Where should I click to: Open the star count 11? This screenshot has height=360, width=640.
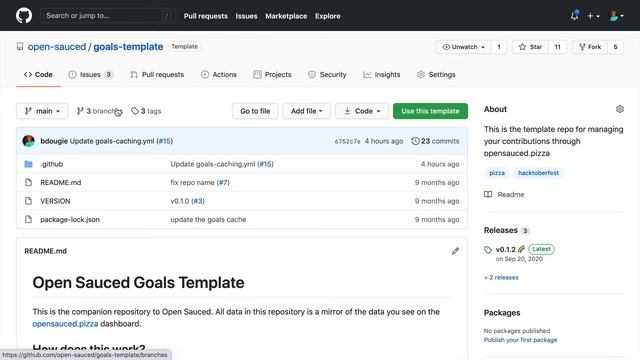557,47
